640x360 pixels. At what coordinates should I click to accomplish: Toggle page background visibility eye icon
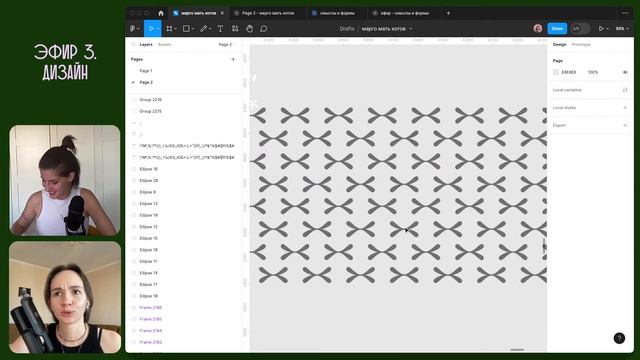click(625, 72)
